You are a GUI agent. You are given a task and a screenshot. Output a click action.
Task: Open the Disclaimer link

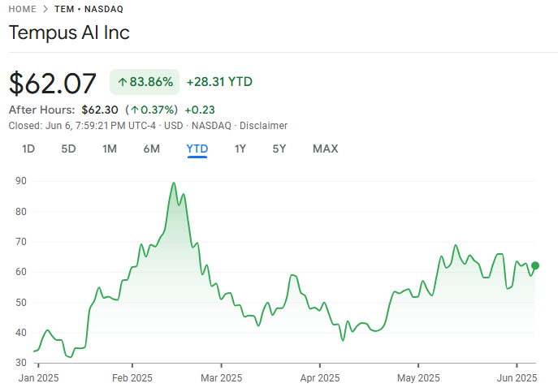(x=265, y=126)
